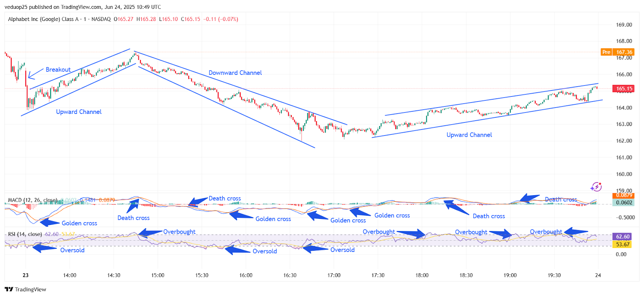The height and width of the screenshot is (297, 644).
Task: Click the 18:30 time axis label
Action: point(466,275)
